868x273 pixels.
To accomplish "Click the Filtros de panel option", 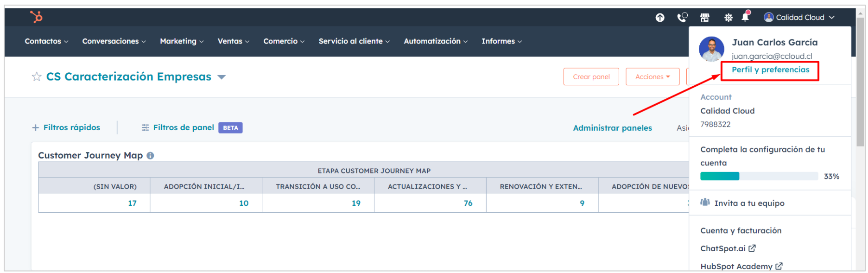I will [x=183, y=127].
